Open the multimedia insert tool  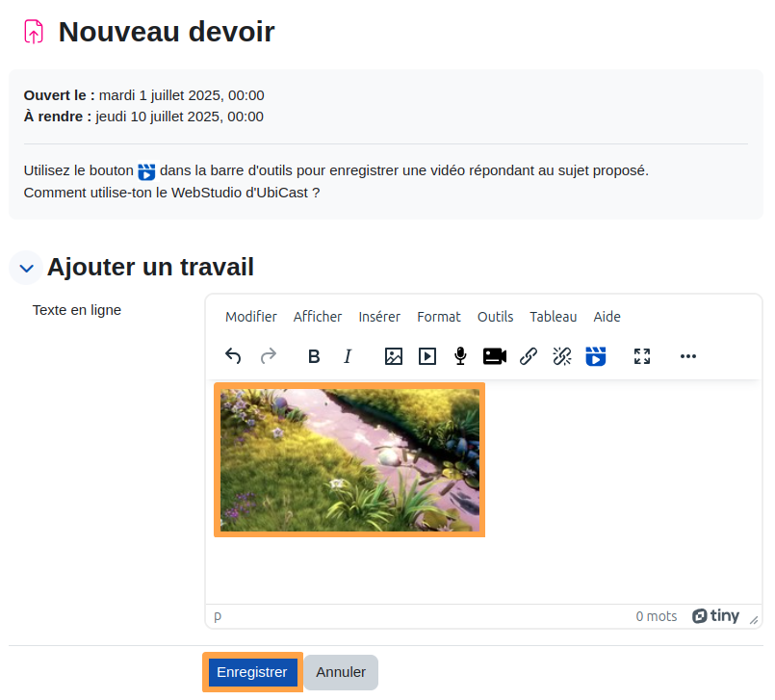[x=427, y=356]
